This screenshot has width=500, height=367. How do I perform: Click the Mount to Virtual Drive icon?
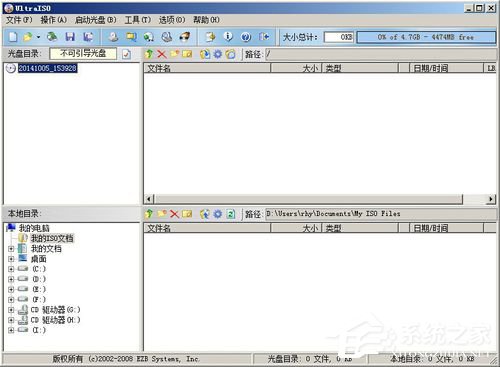click(x=149, y=37)
